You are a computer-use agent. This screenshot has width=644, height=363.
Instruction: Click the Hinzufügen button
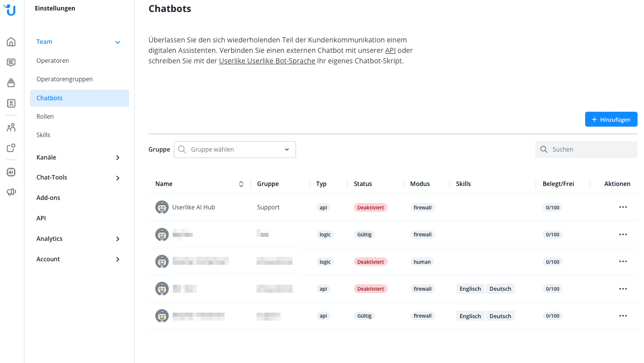click(x=611, y=119)
